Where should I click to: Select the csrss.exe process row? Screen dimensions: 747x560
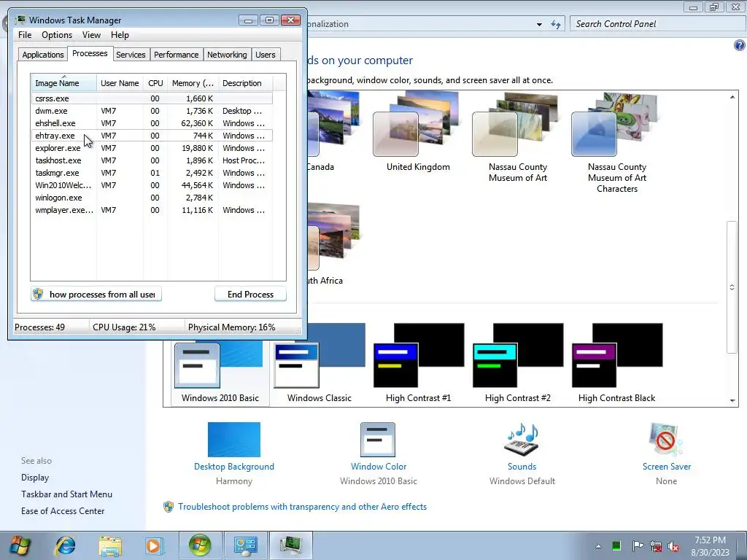152,98
